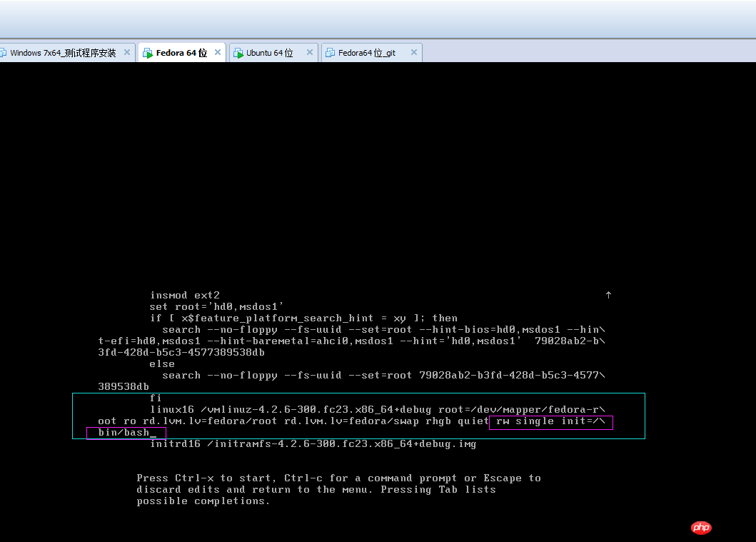The image size is (756, 542).
Task: Click the running VM icon on the Ubuntu 64 位 tab
Action: point(238,53)
